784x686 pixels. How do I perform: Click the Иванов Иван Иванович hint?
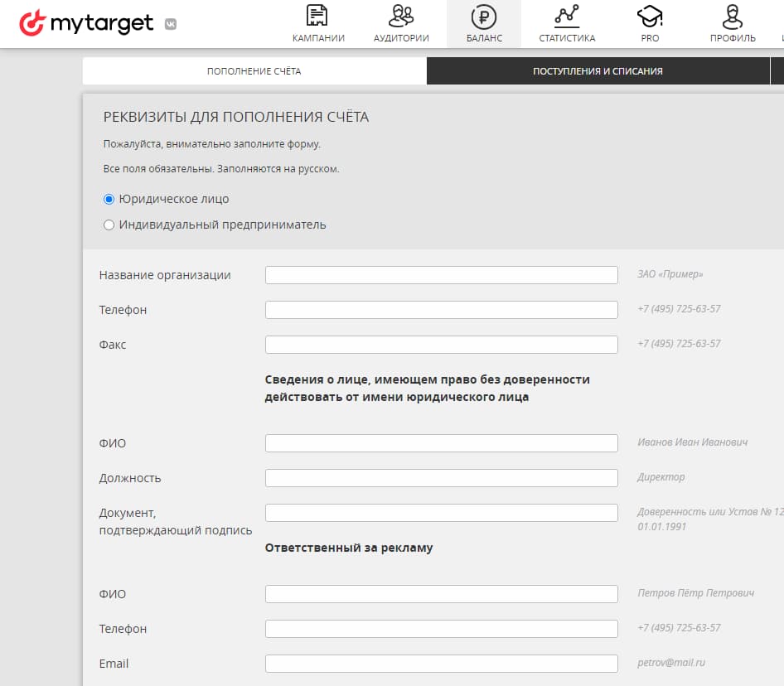pos(693,442)
